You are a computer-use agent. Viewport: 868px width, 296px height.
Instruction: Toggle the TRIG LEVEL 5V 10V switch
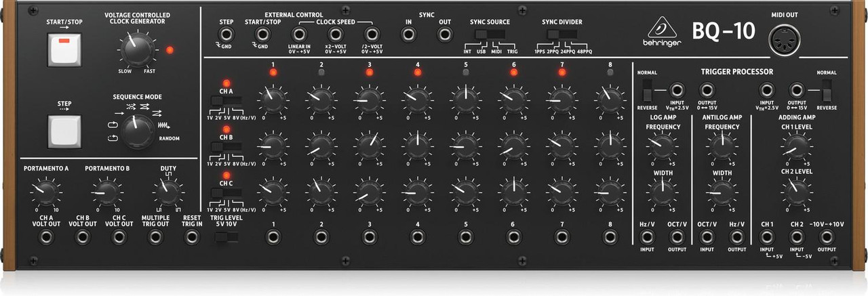[x=226, y=237]
